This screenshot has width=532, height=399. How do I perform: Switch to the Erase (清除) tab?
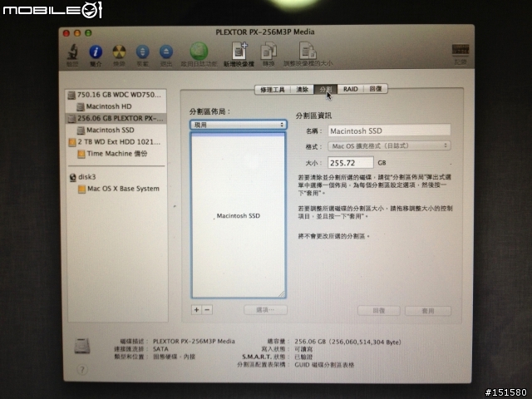pos(303,89)
